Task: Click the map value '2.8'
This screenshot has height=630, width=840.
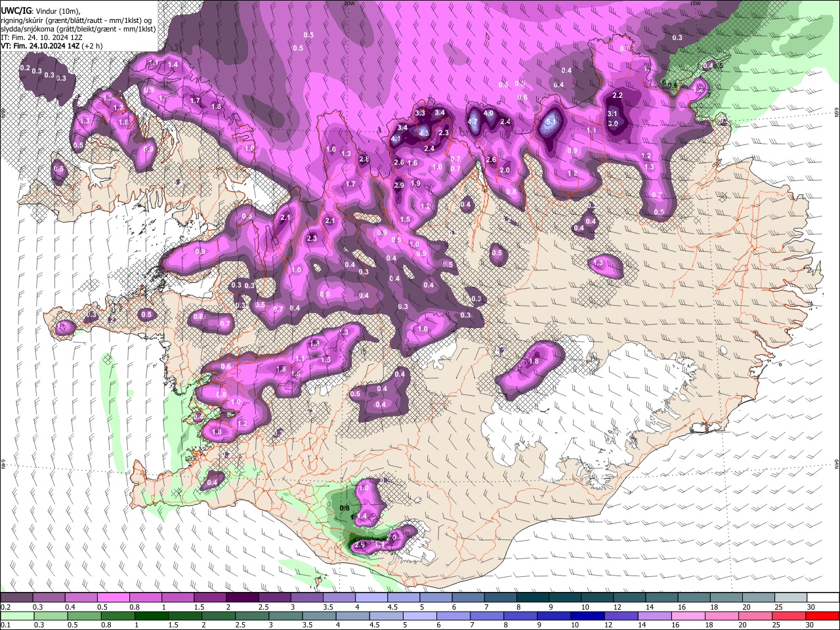Action: (364, 159)
